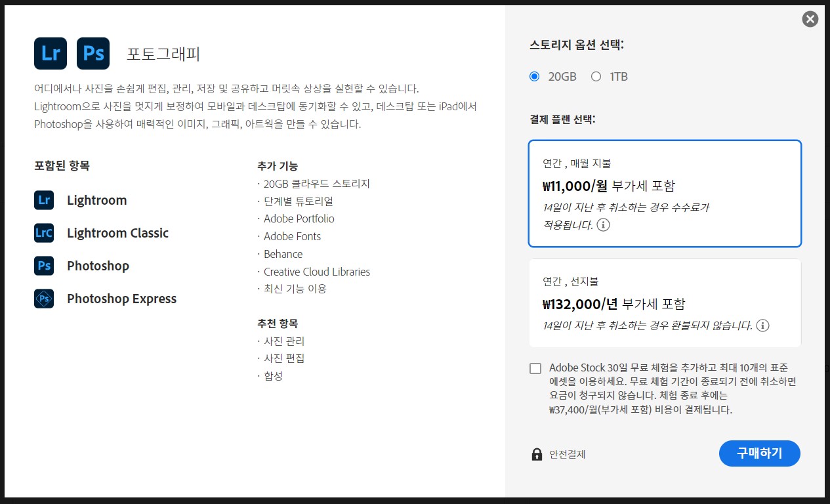
Task: Click the large Lightroom Lr header icon
Action: (x=51, y=53)
